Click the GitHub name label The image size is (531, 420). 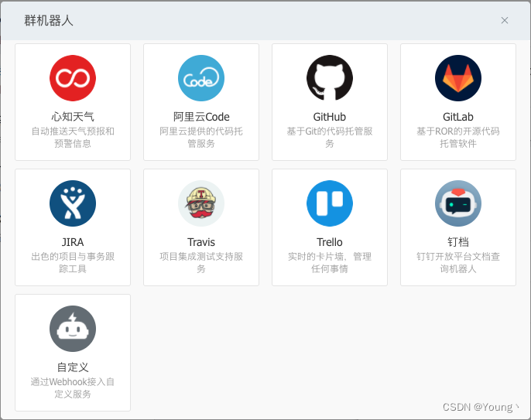coord(330,117)
